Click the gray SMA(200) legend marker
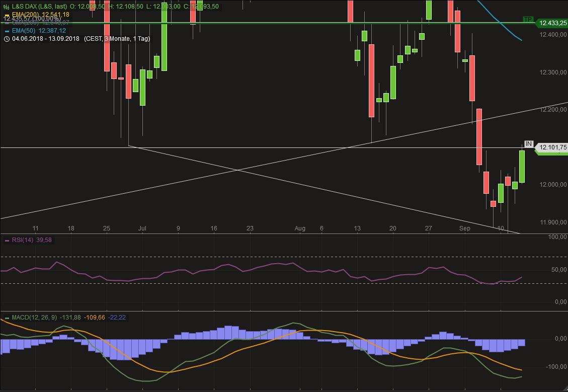The width and height of the screenshot is (568, 392). (x=7, y=23)
